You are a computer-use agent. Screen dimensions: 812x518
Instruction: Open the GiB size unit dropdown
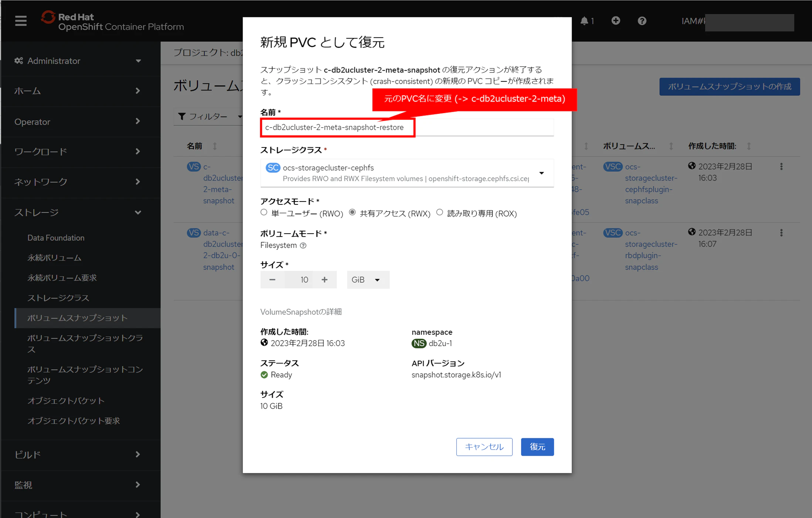pyautogui.click(x=368, y=280)
